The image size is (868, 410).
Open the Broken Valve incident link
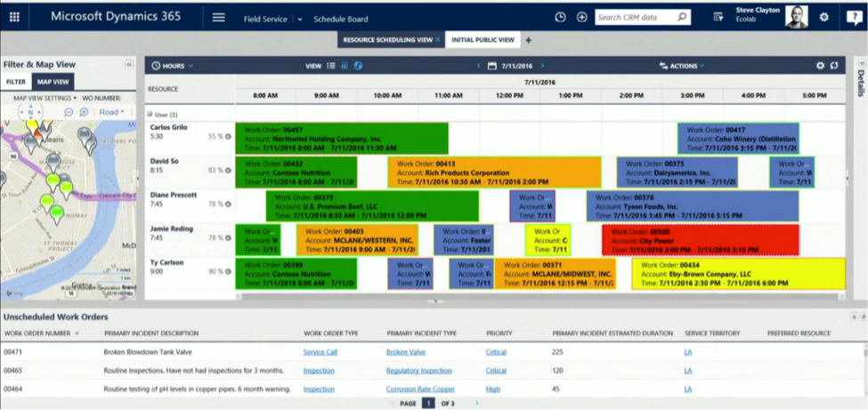405,352
